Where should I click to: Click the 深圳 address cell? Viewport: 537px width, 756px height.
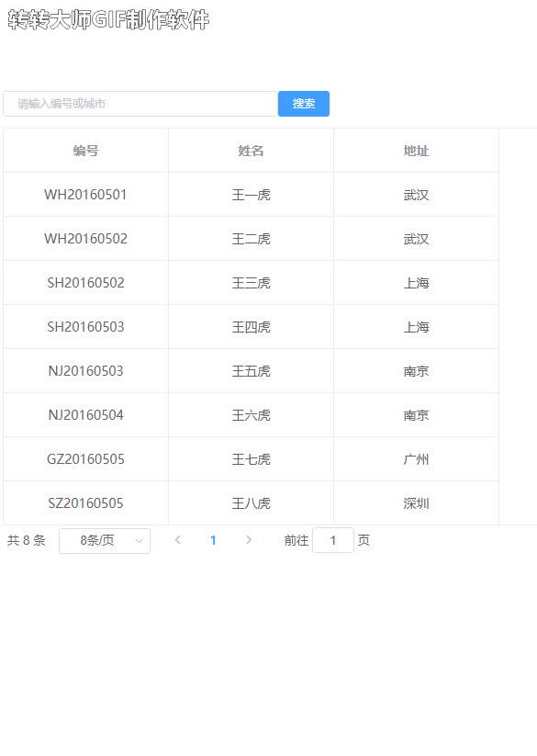tap(416, 503)
